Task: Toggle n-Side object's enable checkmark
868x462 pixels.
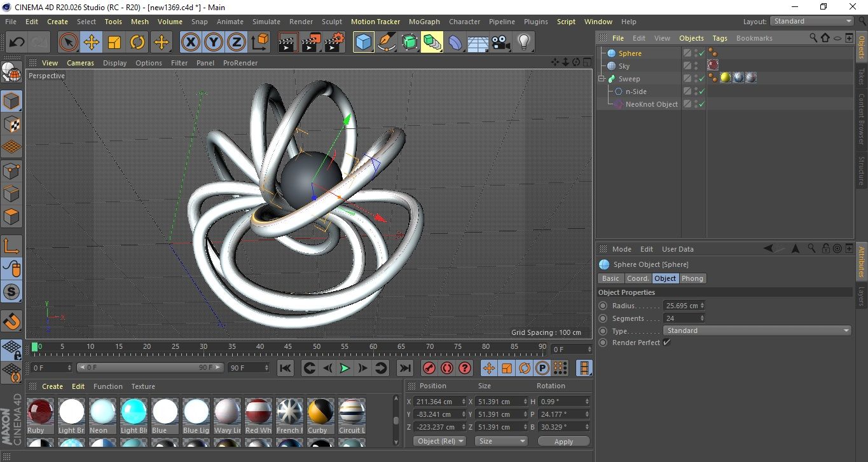Action: [x=702, y=92]
